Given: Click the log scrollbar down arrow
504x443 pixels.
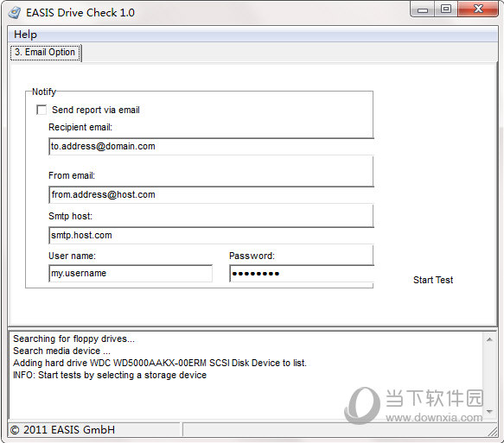Looking at the screenshot, I should point(489,412).
